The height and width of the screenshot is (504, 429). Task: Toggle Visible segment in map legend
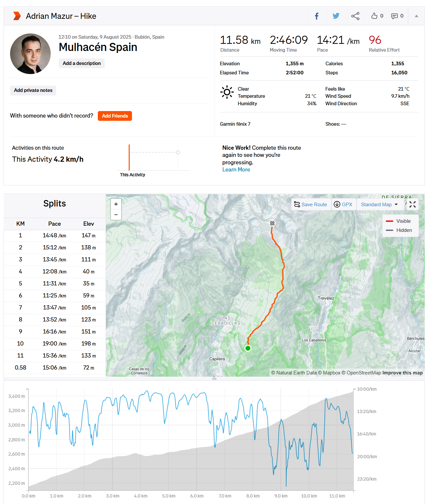coord(398,221)
